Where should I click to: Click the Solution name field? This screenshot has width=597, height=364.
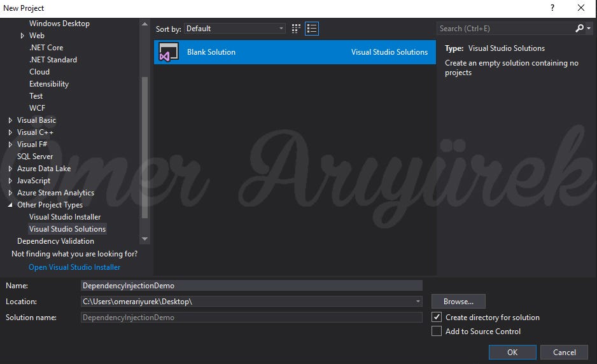[251, 317]
